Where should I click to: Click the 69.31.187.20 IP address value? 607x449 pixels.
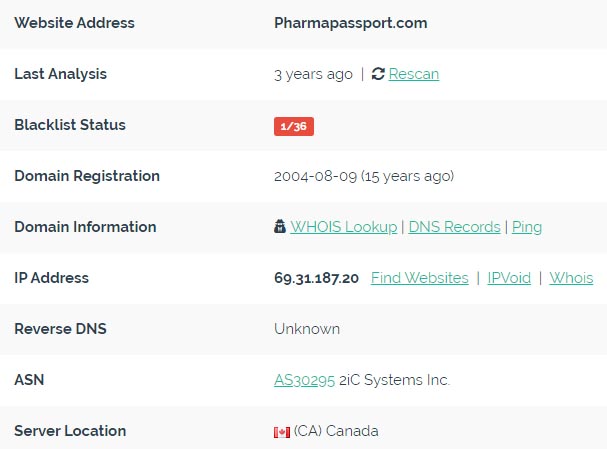point(316,278)
